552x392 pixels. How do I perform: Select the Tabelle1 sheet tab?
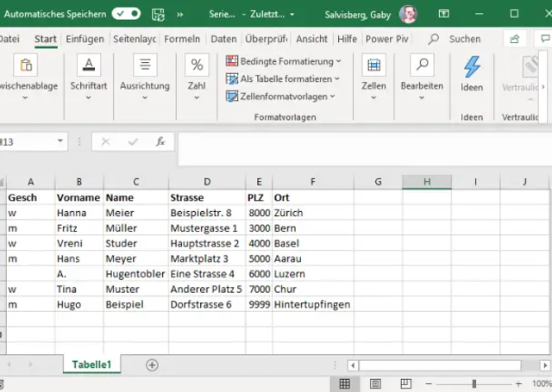(x=92, y=364)
